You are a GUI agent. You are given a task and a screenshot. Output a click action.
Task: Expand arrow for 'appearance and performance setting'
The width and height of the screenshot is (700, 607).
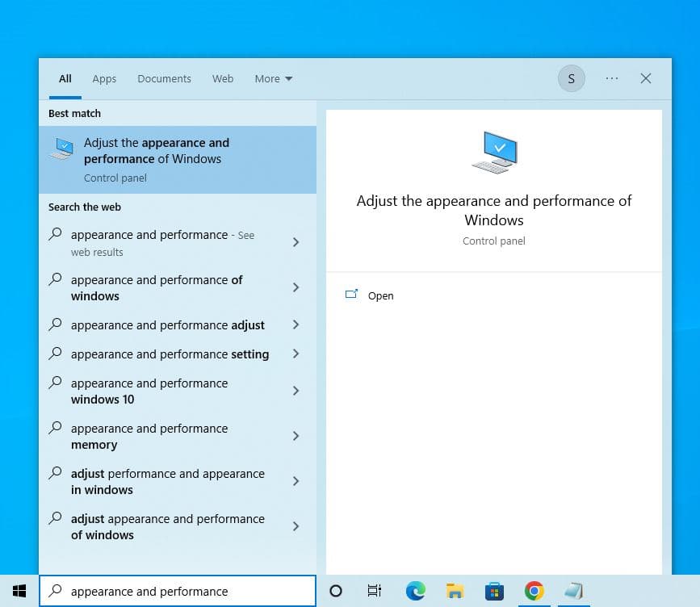[x=296, y=354]
